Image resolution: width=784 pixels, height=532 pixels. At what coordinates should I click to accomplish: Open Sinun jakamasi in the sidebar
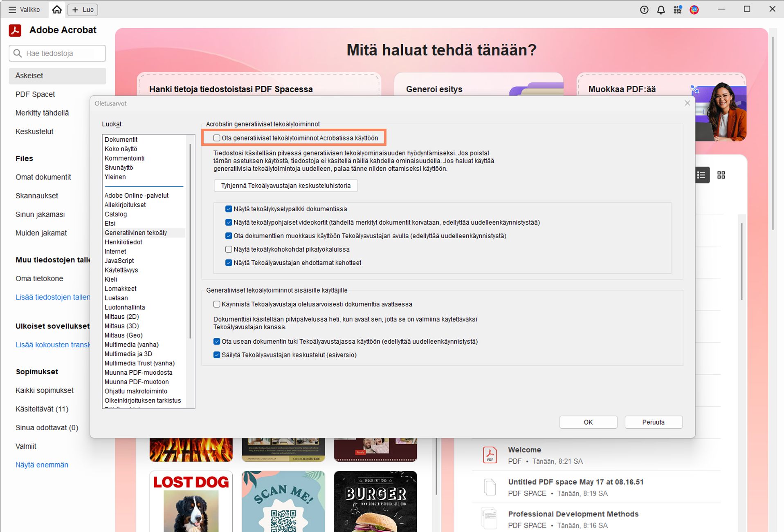coord(40,215)
